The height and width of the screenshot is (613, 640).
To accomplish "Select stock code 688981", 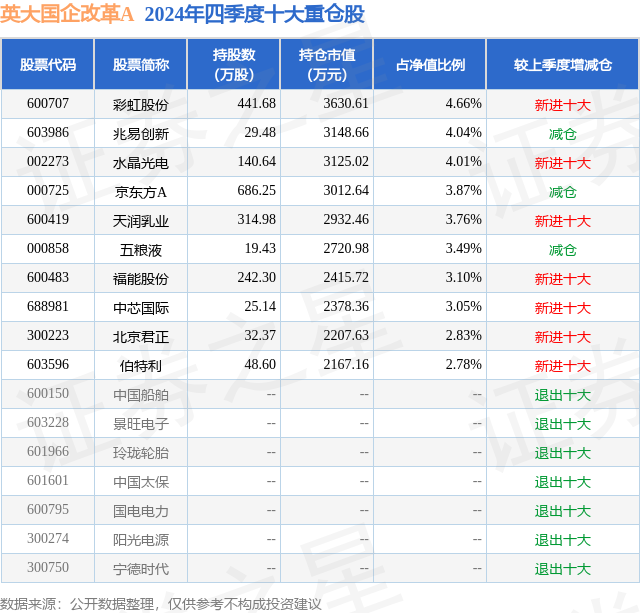I will click(x=48, y=306).
